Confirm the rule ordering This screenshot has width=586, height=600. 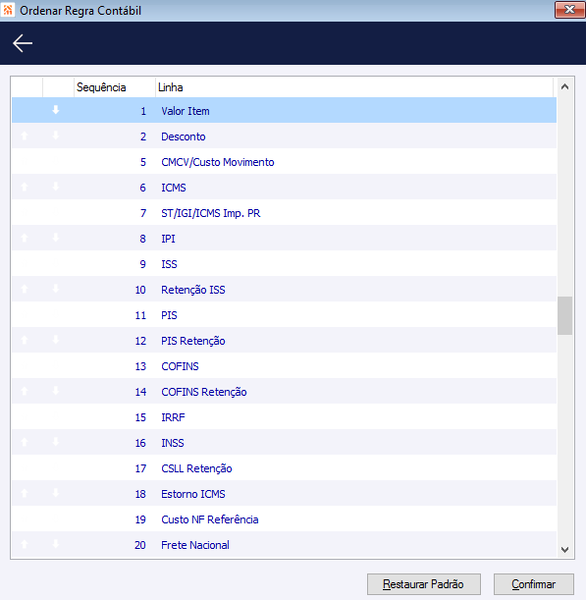pyautogui.click(x=534, y=584)
